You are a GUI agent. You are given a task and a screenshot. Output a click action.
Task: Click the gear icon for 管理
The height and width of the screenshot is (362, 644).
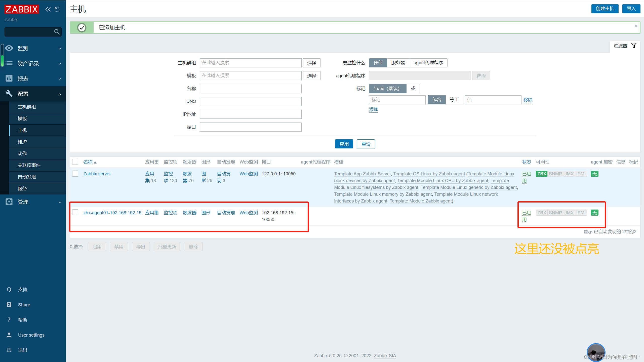click(9, 202)
